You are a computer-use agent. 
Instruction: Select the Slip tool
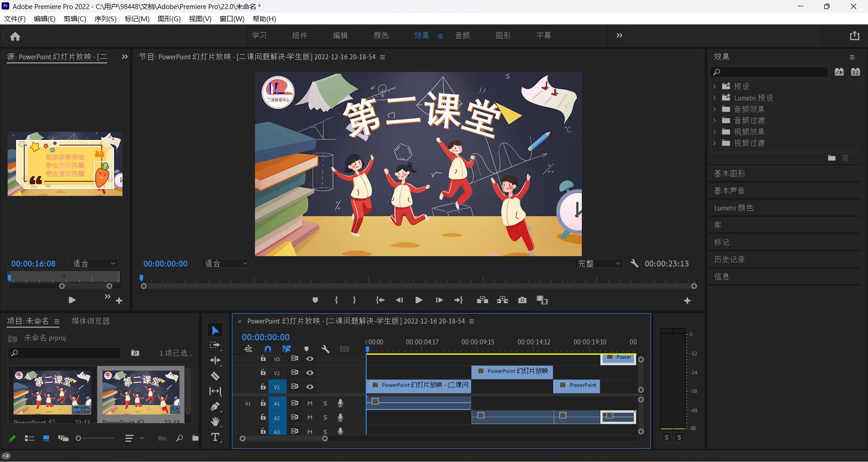coord(215,391)
